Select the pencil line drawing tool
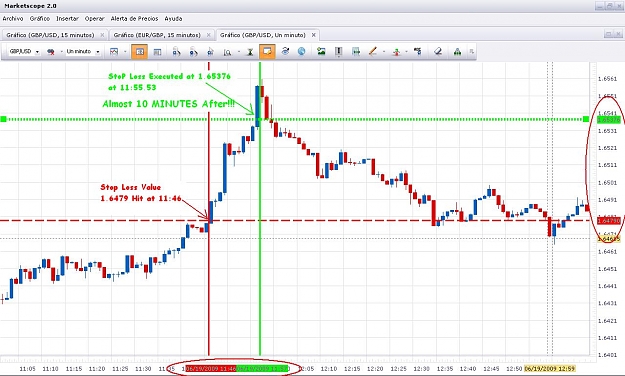 pos(373,51)
